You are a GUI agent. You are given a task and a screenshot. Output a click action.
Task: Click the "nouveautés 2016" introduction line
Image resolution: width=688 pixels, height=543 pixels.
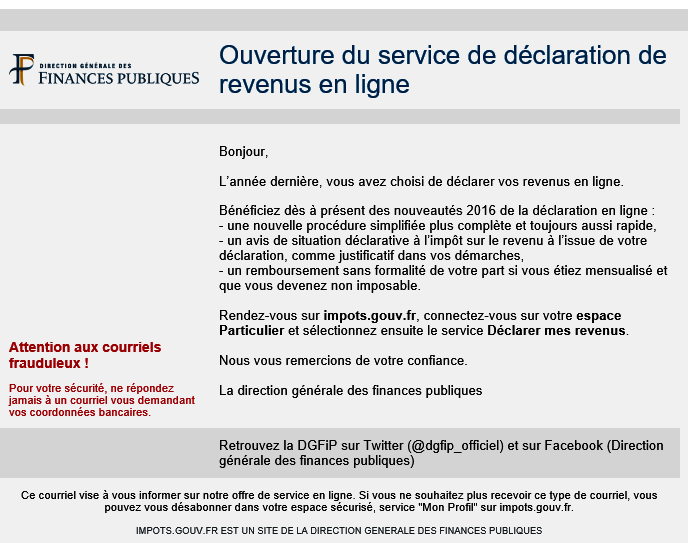tap(437, 211)
